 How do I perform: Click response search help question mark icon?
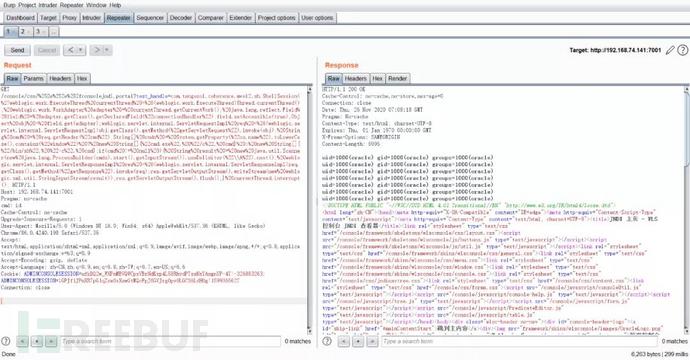[327, 341]
